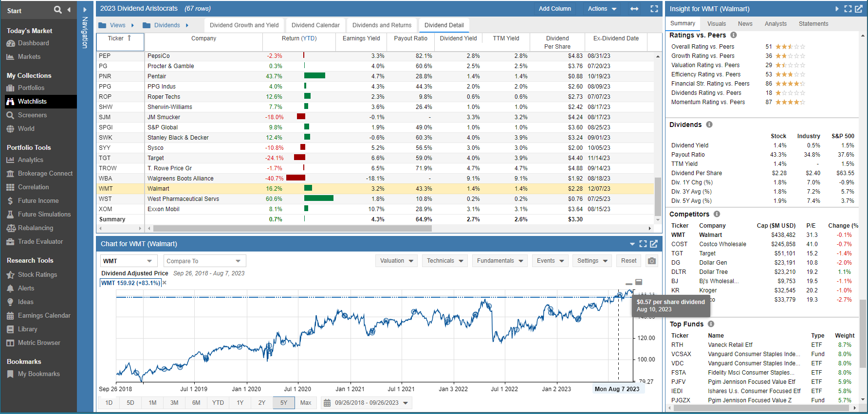Screen dimensions: 868x414
Task: Set chart range to Max
Action: [x=306, y=403]
